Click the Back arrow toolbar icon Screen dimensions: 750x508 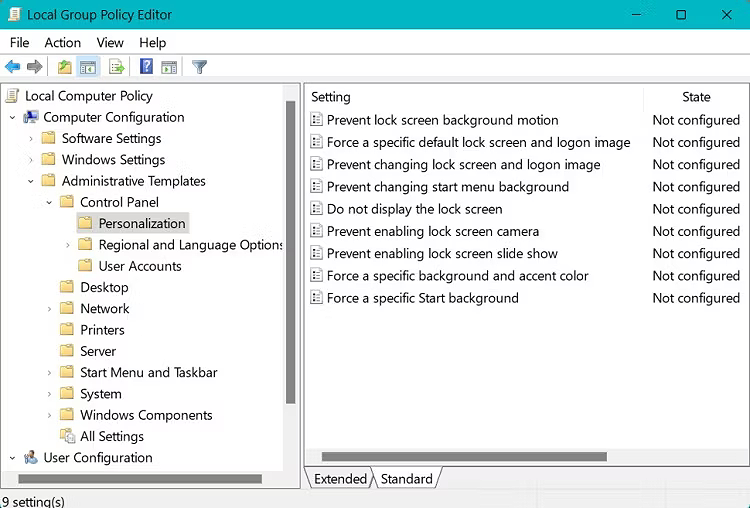tap(12, 66)
